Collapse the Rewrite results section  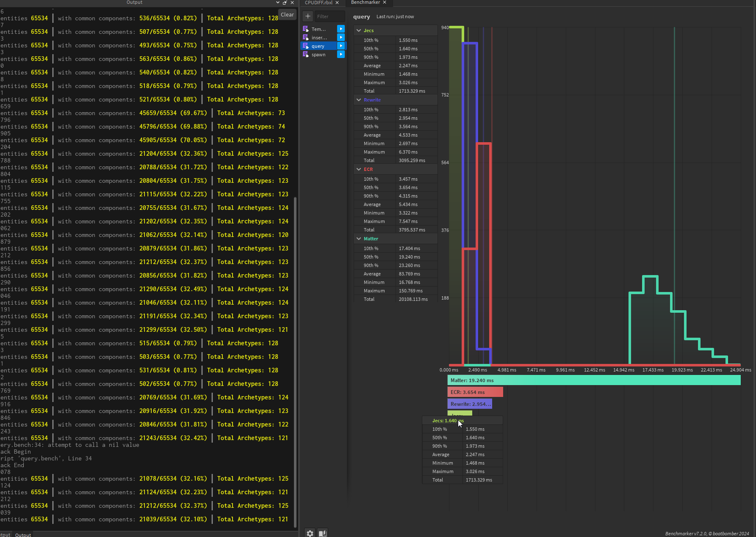click(x=359, y=100)
